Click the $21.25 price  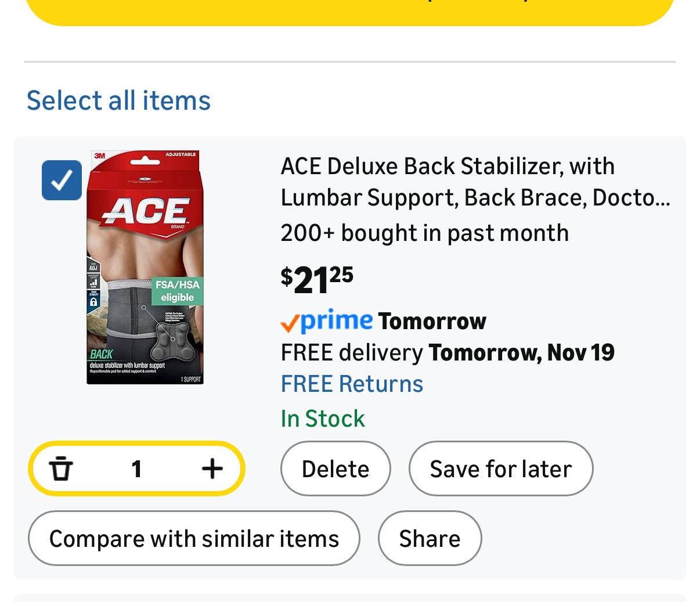pos(317,280)
